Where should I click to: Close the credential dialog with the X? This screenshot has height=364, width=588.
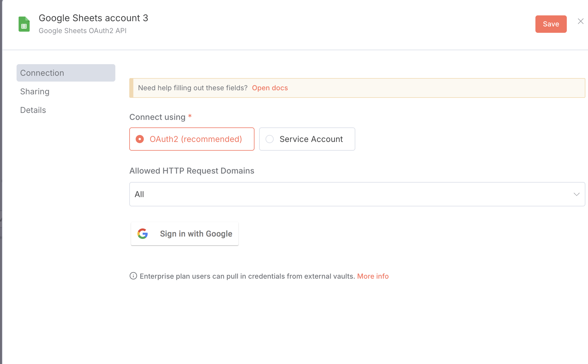tap(580, 21)
